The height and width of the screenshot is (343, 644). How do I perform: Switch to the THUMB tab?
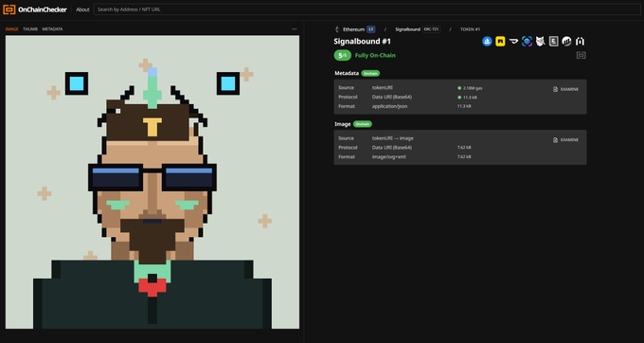tap(30, 29)
